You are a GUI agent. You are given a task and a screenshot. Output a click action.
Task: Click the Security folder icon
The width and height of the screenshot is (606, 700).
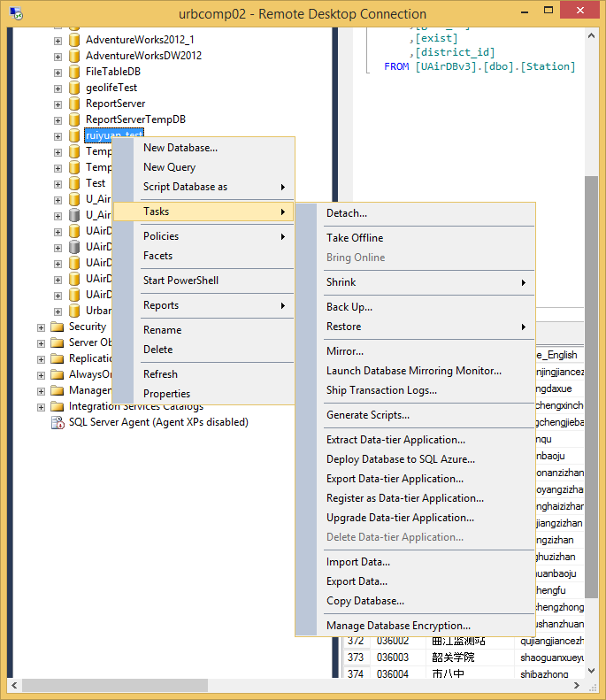[58, 327]
